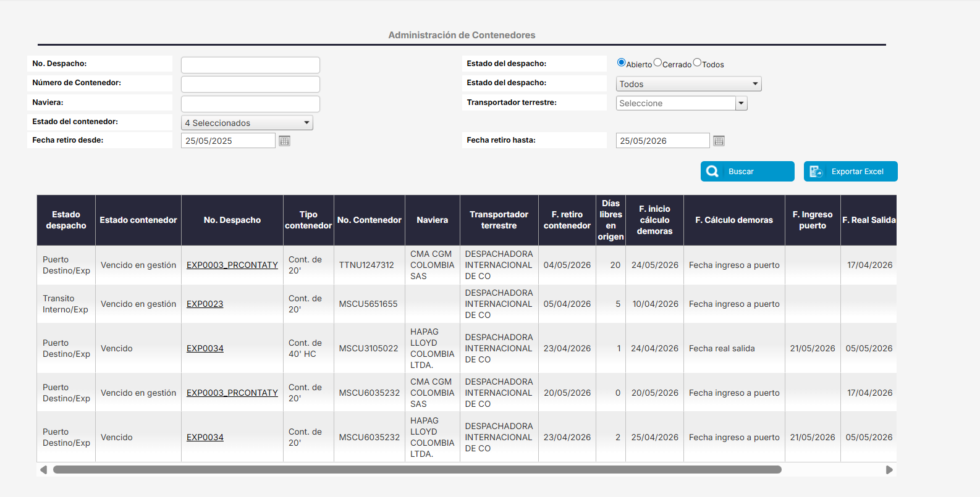Click Transito Interno/Exp cell
Viewport: 980px width, 497px height.
tap(65, 304)
